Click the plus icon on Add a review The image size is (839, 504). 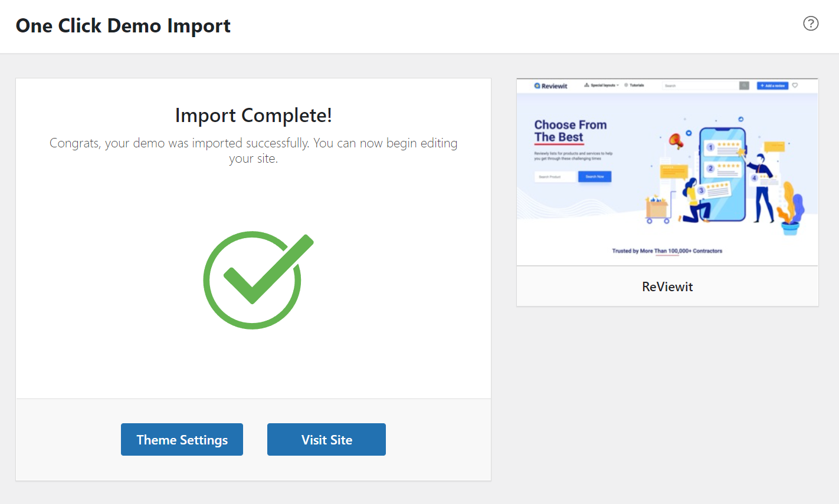pos(763,85)
